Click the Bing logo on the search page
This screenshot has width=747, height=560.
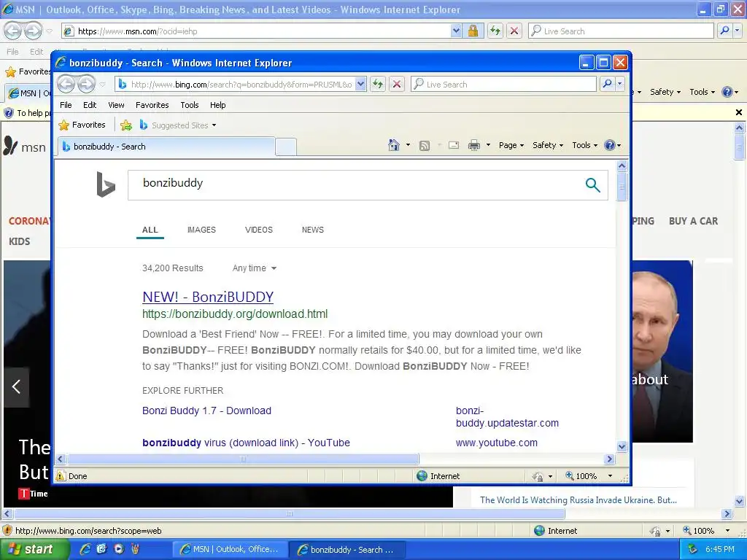[106, 184]
